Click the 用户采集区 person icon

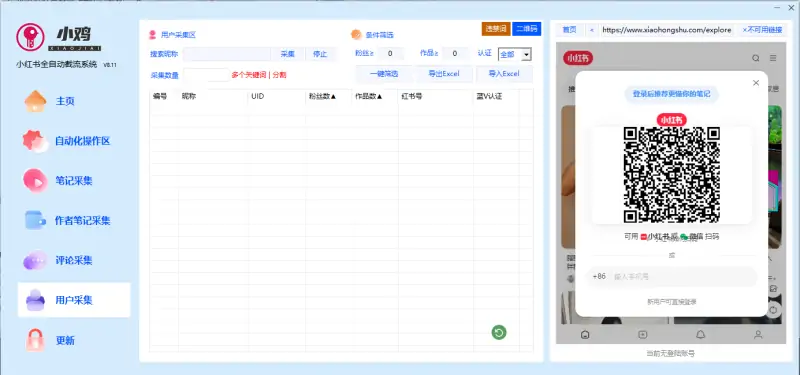(152, 35)
